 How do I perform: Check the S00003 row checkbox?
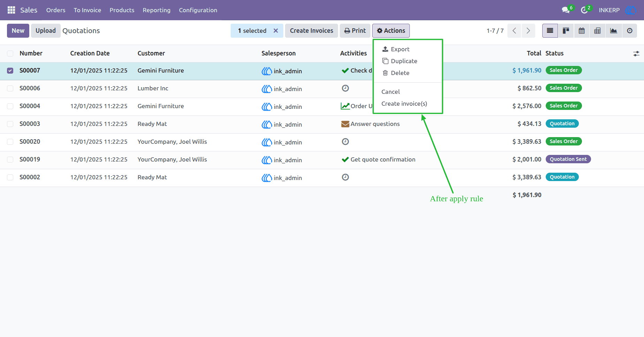[10, 124]
